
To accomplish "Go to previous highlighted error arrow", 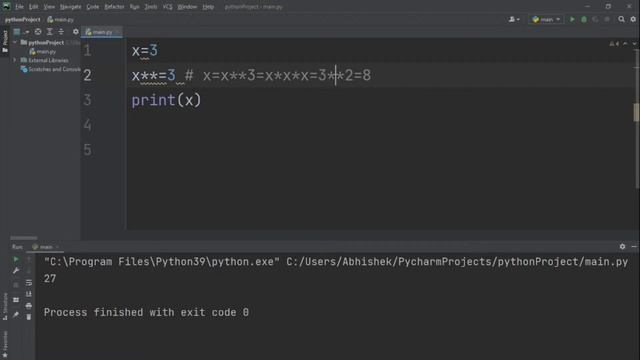I will (625, 44).
